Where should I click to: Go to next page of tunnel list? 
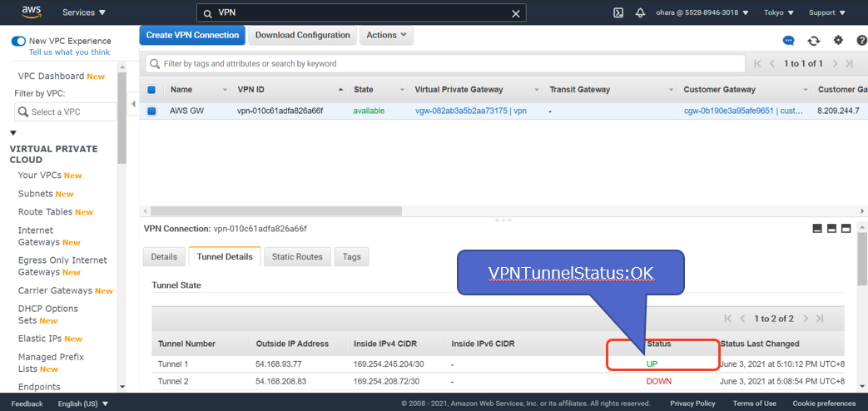[x=806, y=319]
